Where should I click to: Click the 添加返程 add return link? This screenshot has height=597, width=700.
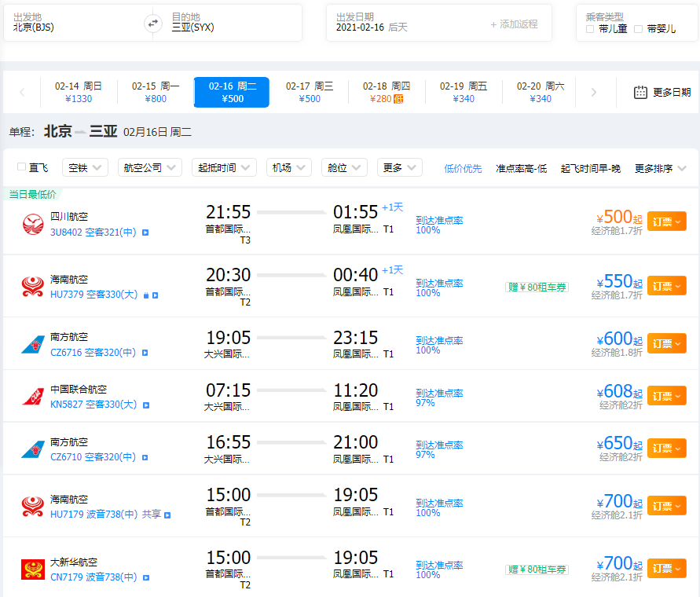(x=515, y=24)
